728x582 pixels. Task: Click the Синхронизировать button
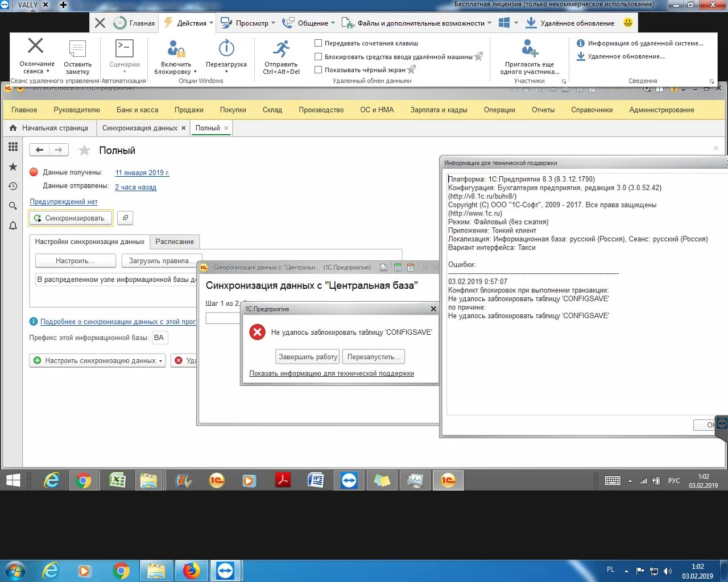click(70, 218)
